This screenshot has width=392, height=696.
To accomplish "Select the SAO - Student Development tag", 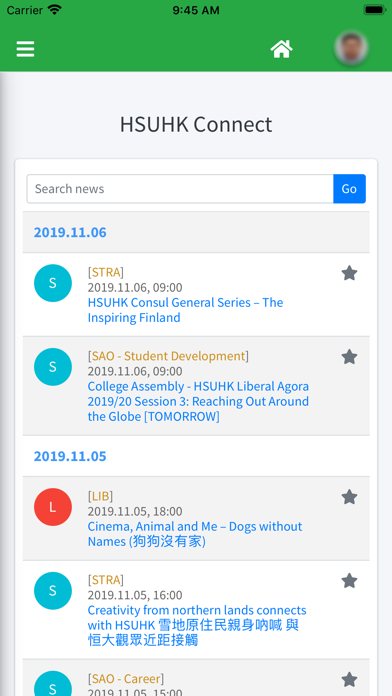I will pos(168,356).
